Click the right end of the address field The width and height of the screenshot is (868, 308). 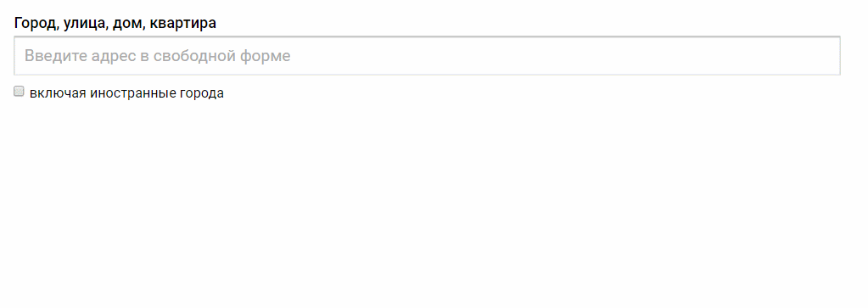[825, 56]
